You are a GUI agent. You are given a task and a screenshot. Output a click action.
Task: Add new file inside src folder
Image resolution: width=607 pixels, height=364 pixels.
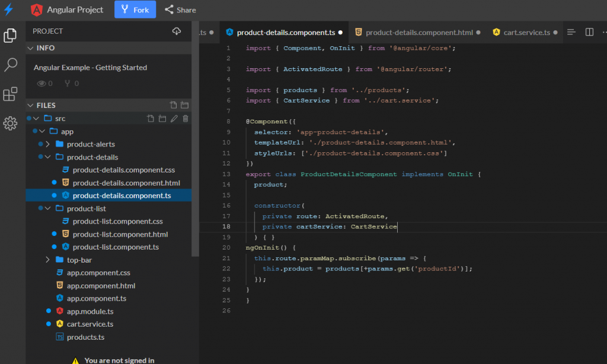(151, 119)
